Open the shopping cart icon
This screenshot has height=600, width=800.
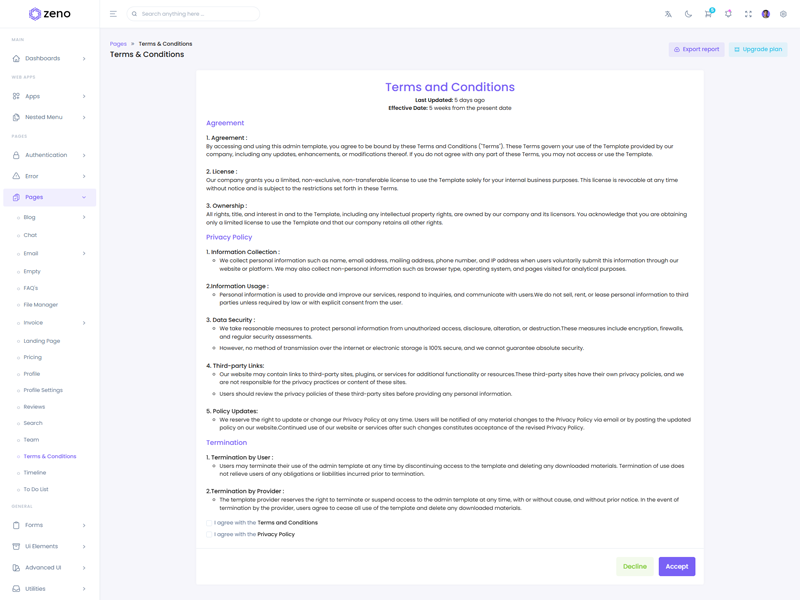coord(708,14)
